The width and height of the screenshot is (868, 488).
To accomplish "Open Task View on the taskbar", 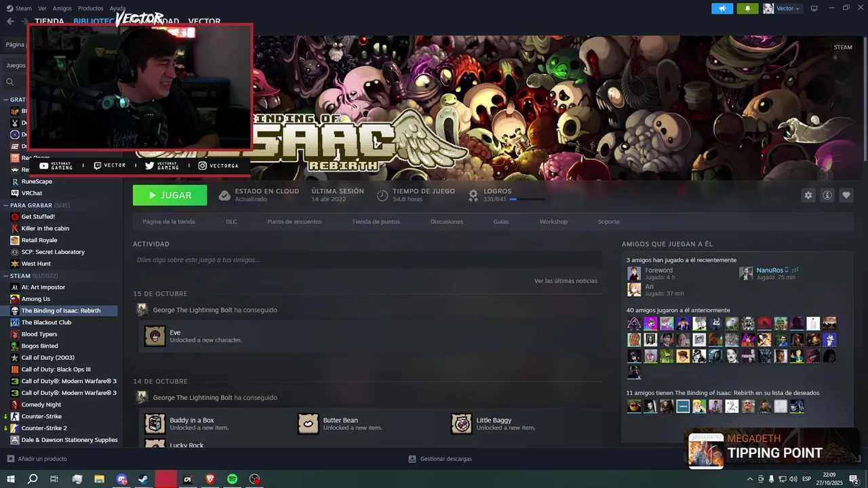I will click(x=54, y=479).
